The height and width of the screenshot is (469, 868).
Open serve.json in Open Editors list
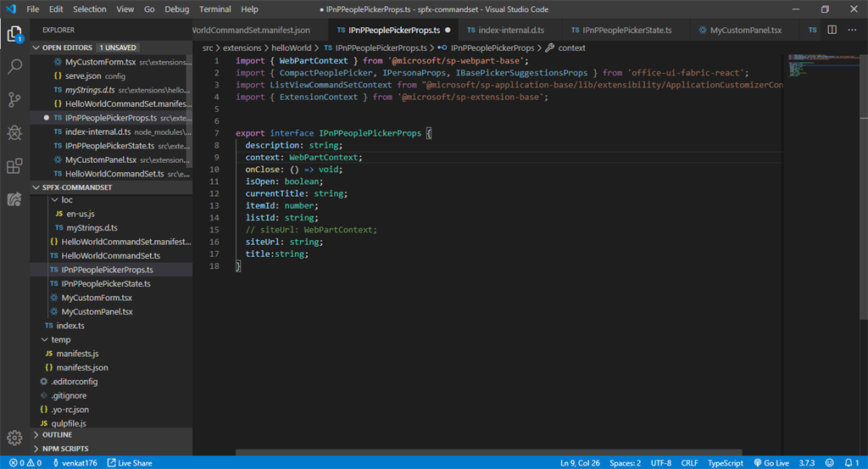click(111, 75)
